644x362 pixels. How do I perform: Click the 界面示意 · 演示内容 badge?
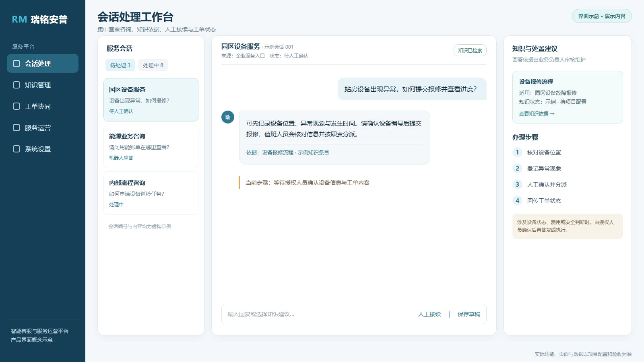(x=602, y=16)
